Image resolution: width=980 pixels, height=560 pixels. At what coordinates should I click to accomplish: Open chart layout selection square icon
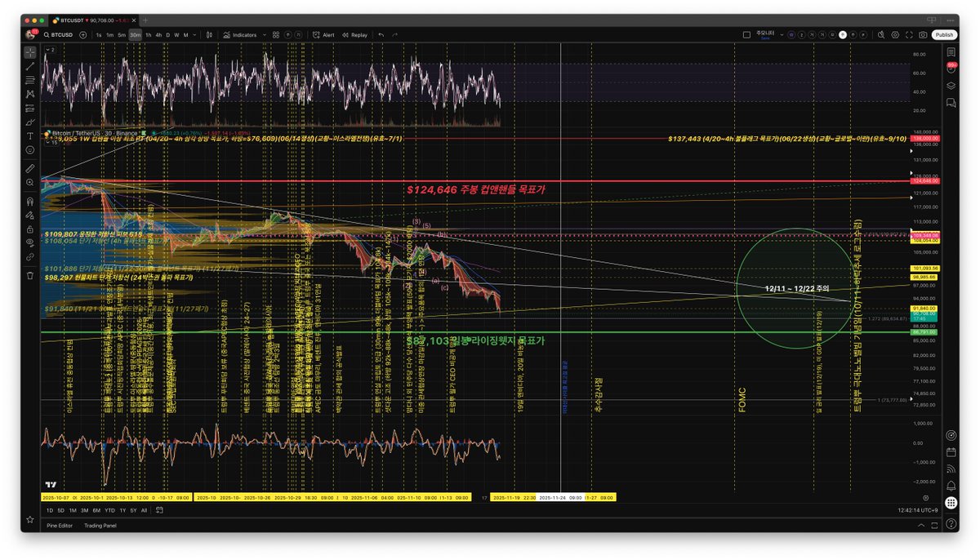[x=746, y=35]
